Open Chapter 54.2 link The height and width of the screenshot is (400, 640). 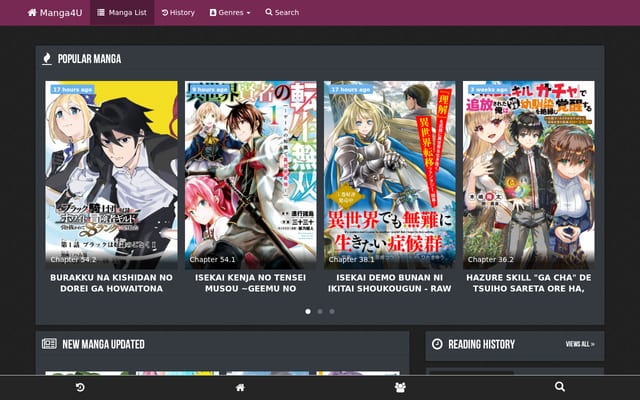(73, 260)
